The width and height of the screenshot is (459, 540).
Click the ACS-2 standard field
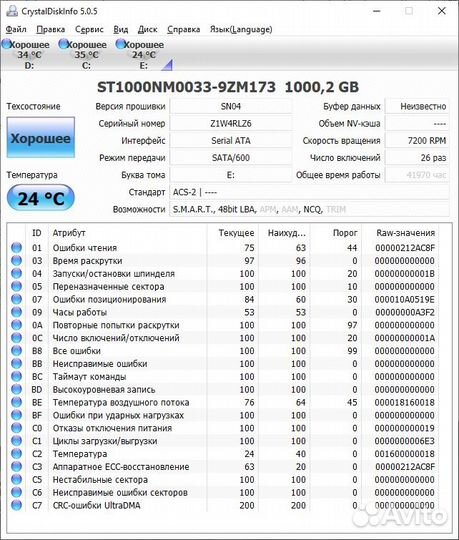coord(309,192)
